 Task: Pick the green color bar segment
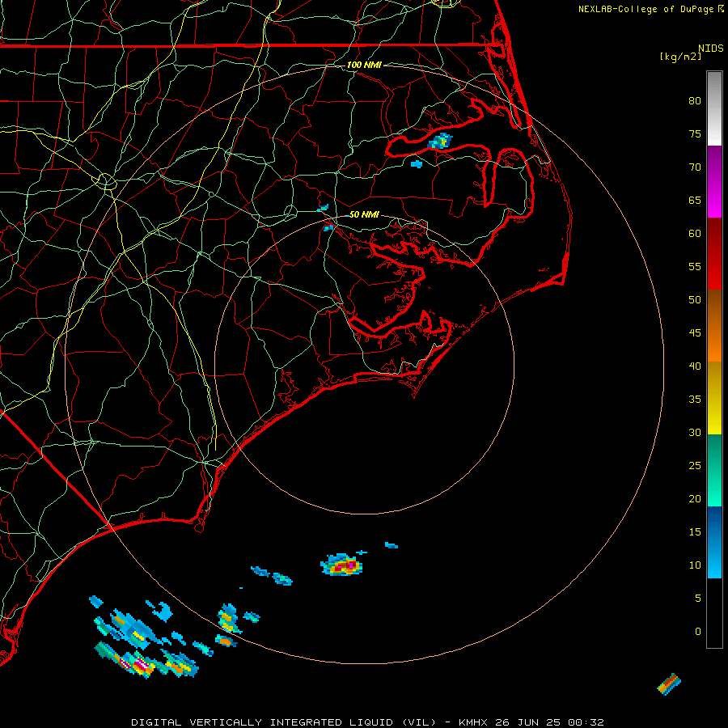[714, 470]
